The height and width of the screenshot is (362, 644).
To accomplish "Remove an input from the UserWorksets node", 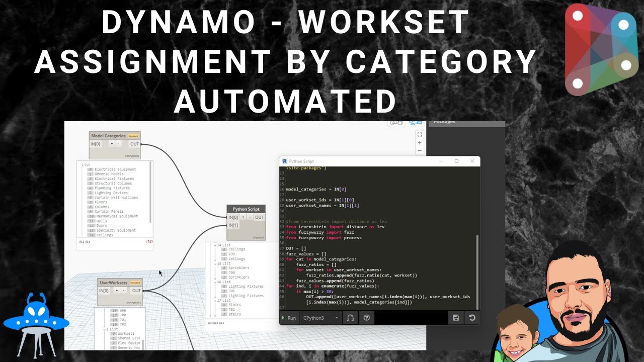I will click(x=123, y=290).
